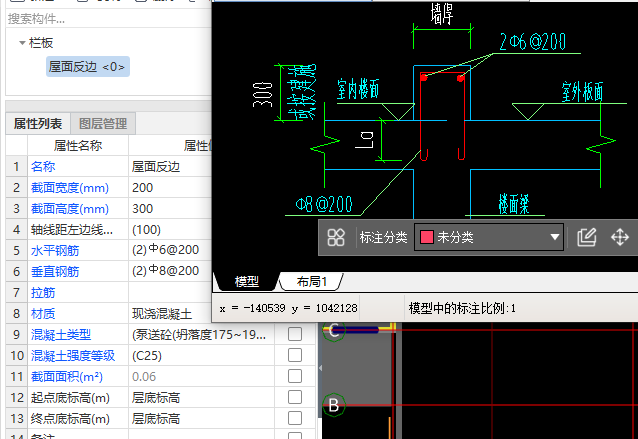638x439 pixels.
Task: Tick the checkbox for 终点底标高 row
Action: click(295, 419)
